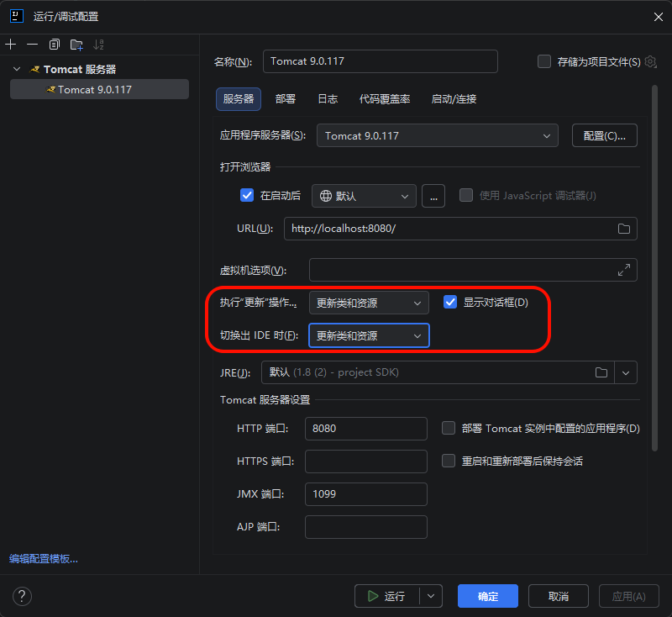Viewport: 672px width, 617px height.
Task: Click the IntelliJ logo in title bar
Action: coord(16,16)
